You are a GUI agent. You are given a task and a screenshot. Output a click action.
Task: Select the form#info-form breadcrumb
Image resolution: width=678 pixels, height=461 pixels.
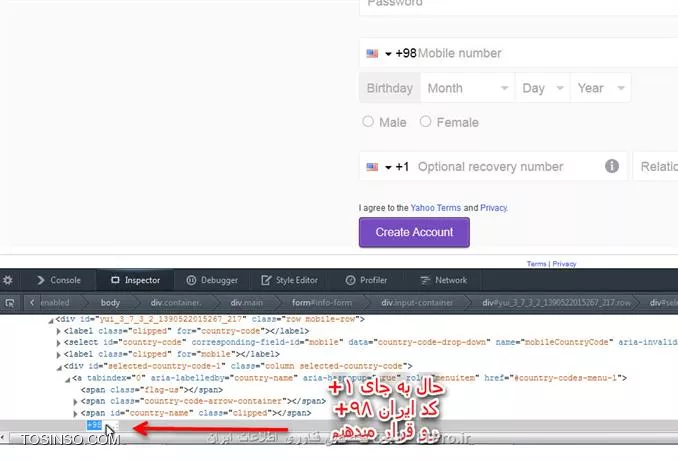pyautogui.click(x=322, y=303)
